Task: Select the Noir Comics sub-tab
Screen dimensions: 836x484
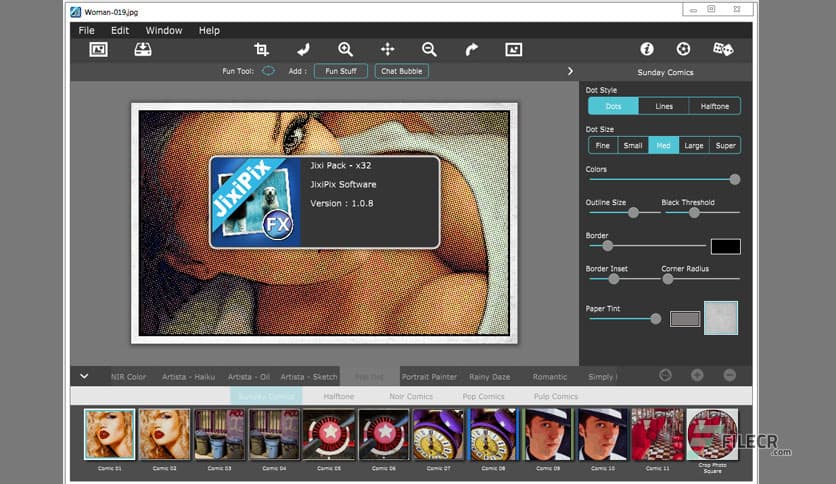Action: (x=411, y=396)
